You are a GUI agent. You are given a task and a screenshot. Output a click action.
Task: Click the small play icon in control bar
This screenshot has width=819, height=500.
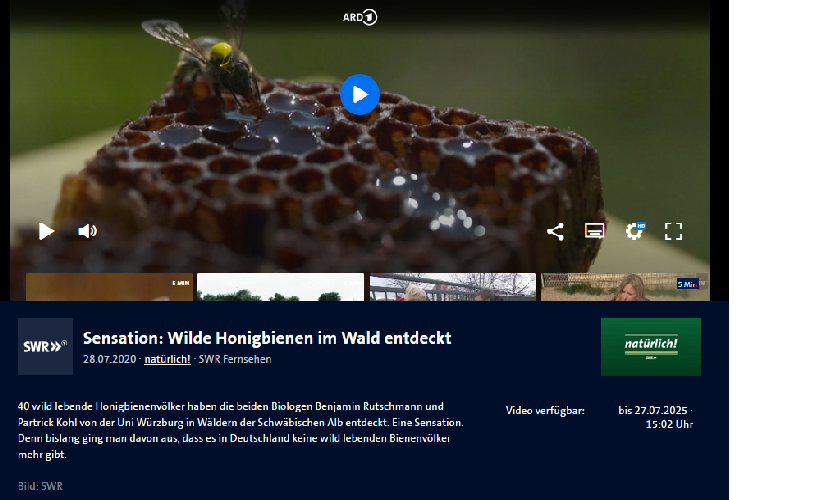[x=46, y=231]
